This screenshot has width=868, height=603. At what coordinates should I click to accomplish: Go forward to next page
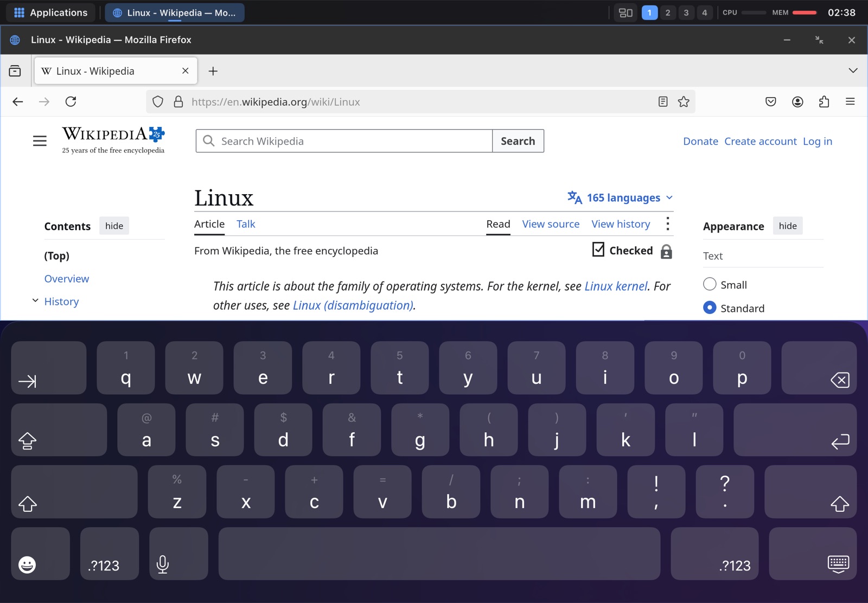tap(44, 101)
